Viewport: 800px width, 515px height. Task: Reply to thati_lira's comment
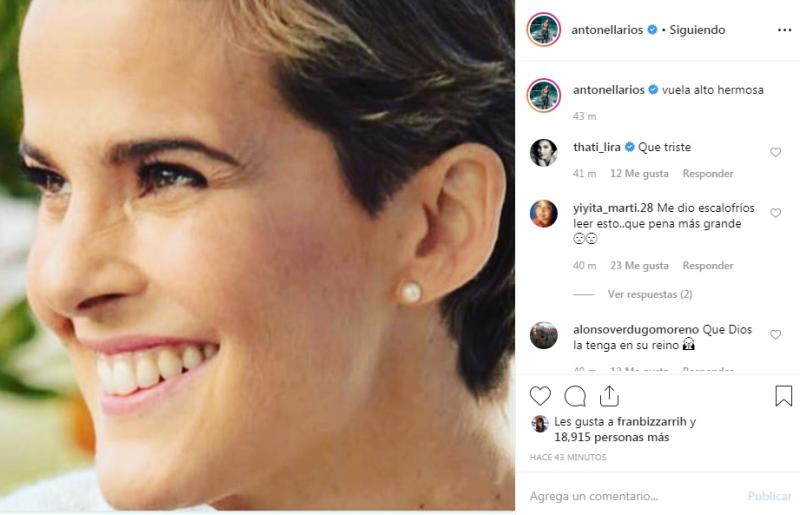tap(708, 174)
